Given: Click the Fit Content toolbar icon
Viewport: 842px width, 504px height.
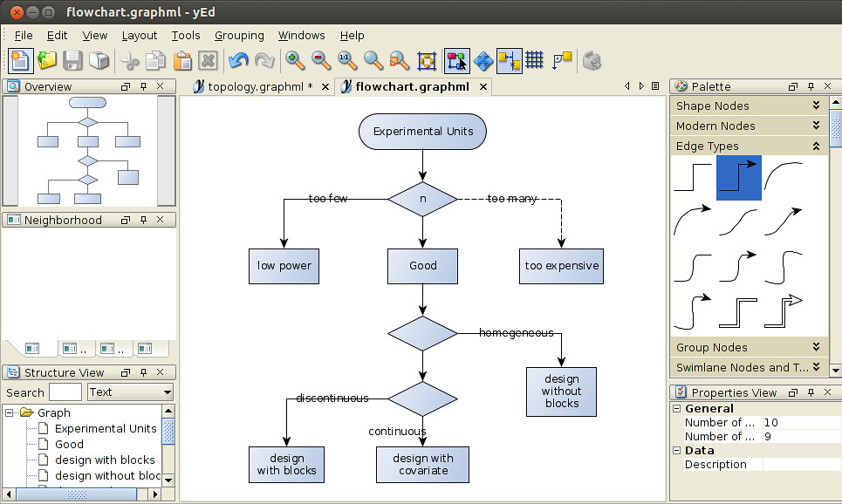Looking at the screenshot, I should 427,61.
